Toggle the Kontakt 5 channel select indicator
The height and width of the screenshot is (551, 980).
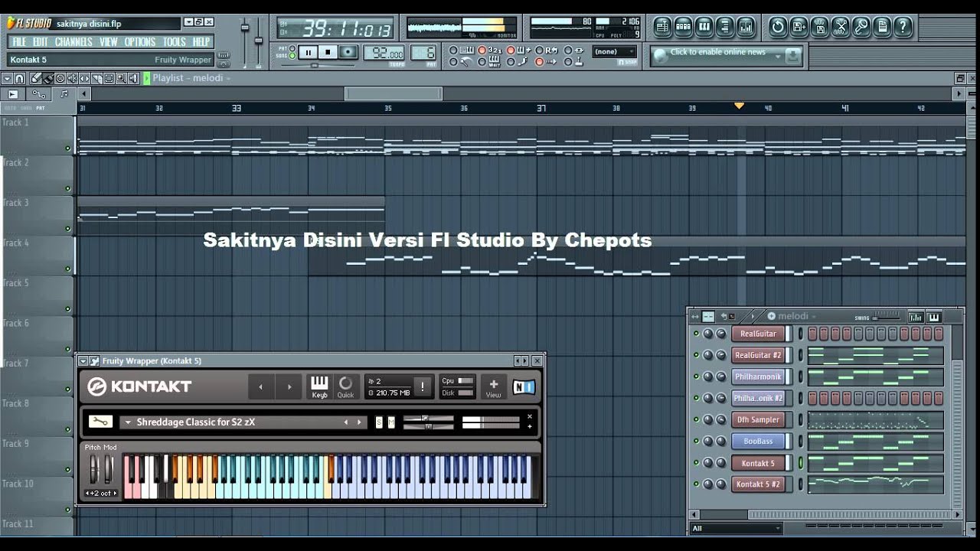coord(801,463)
